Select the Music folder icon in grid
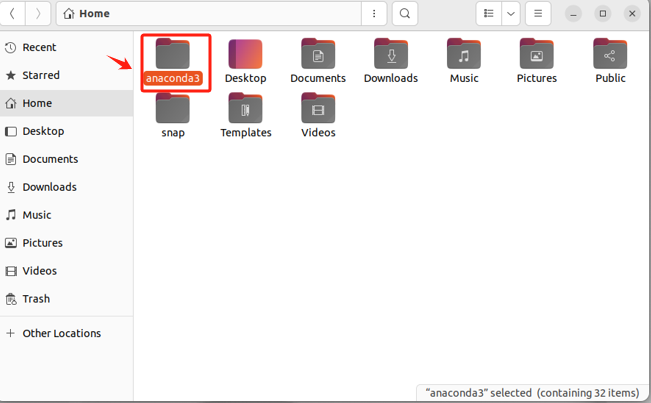 464,54
